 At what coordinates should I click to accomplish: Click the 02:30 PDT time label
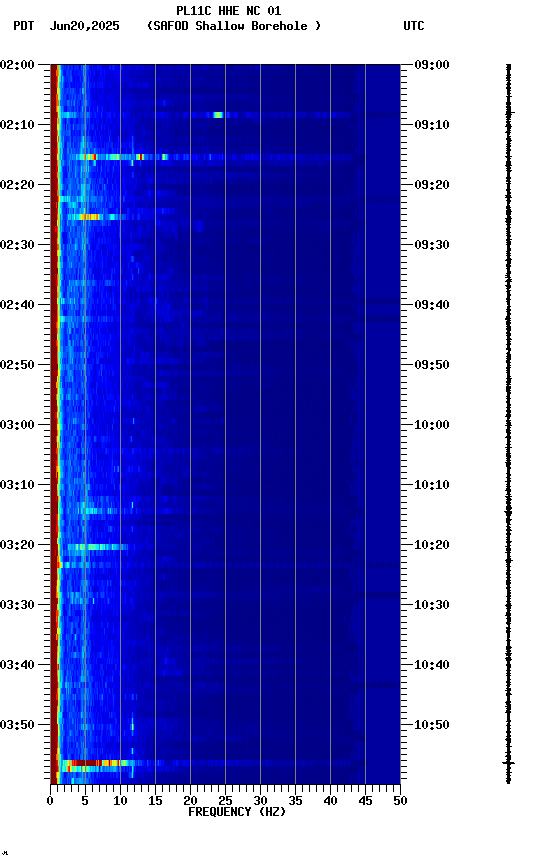click(17, 245)
